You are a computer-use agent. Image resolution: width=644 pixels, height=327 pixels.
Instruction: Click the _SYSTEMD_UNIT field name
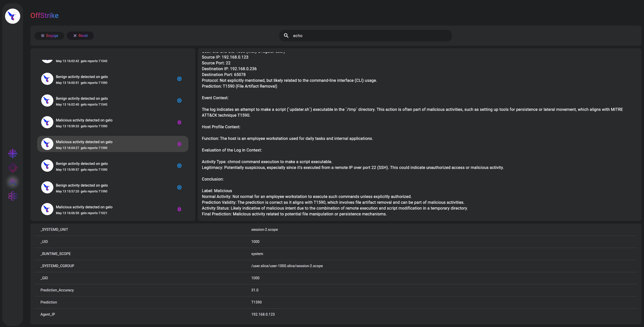tap(54, 230)
